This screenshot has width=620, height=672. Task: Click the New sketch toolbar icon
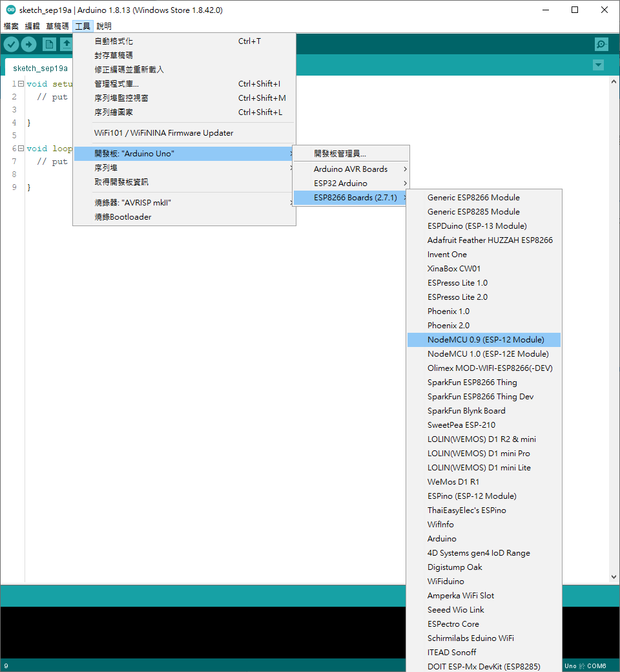pyautogui.click(x=49, y=44)
